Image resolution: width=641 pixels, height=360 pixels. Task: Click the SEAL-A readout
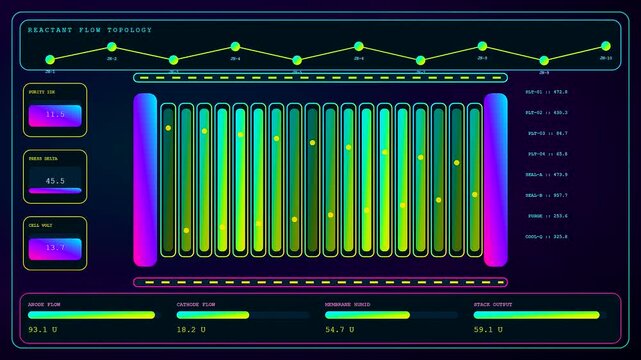pyautogui.click(x=547, y=174)
